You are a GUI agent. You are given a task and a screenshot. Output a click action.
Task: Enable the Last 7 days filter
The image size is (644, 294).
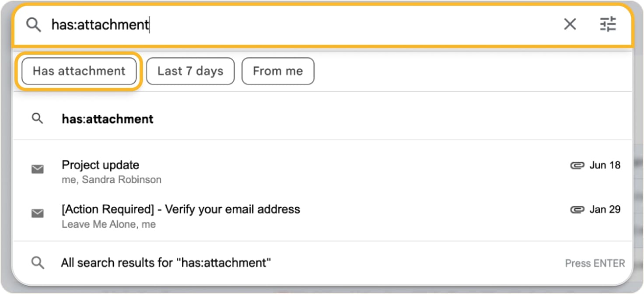(x=190, y=71)
